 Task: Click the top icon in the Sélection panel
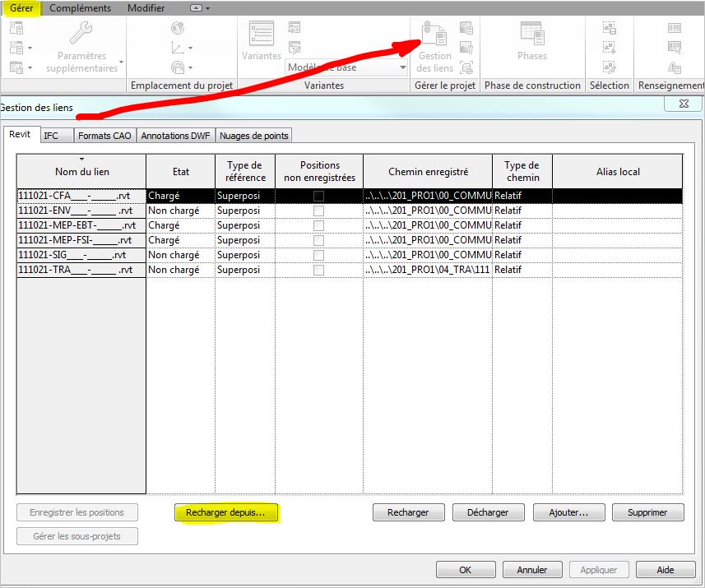609,25
